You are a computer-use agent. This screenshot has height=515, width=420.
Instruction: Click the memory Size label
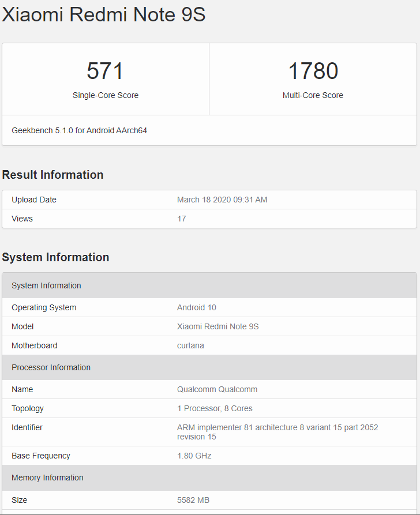20,500
